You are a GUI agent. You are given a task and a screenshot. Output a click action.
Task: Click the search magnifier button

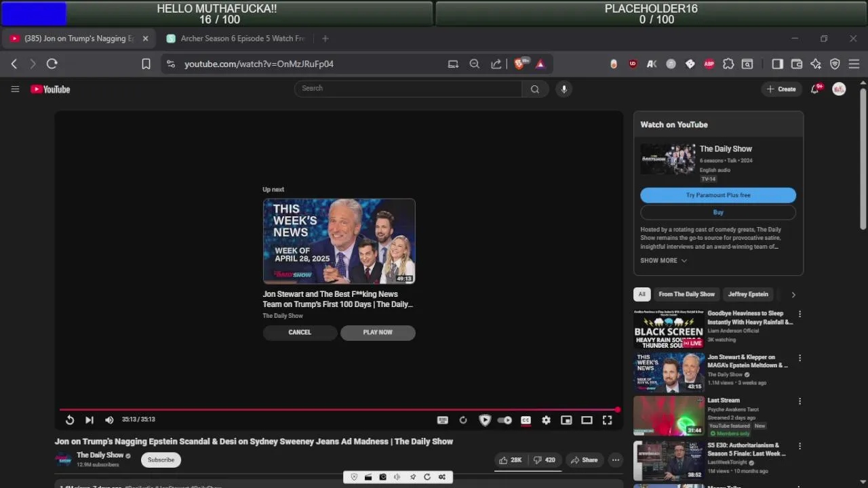coord(535,89)
